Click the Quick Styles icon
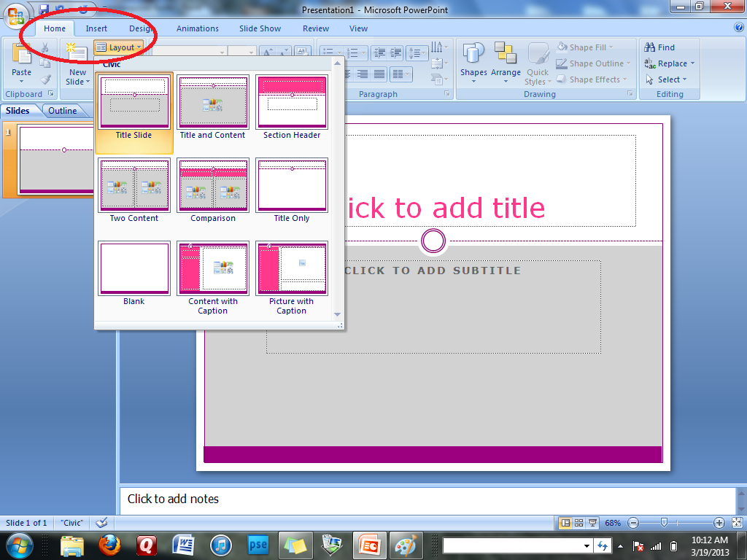Image resolution: width=747 pixels, height=560 pixels. pos(538,53)
